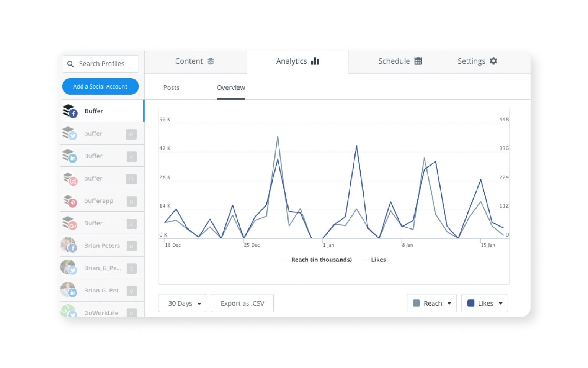This screenshot has width=588, height=368.
Task: Select Brian G. Pet... LinkedIn profile avatar
Action: coord(69,290)
